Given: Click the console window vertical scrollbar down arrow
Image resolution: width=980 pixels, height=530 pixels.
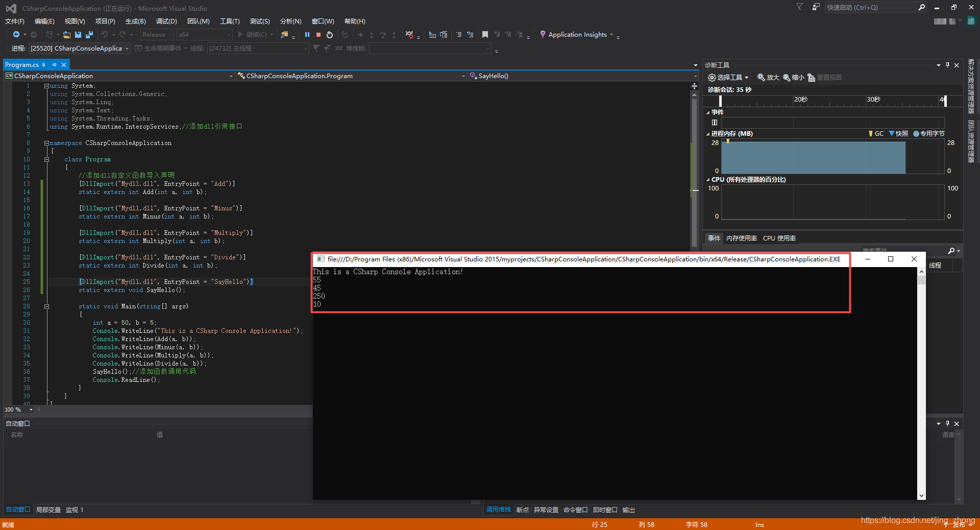Looking at the screenshot, I should 921,495.
